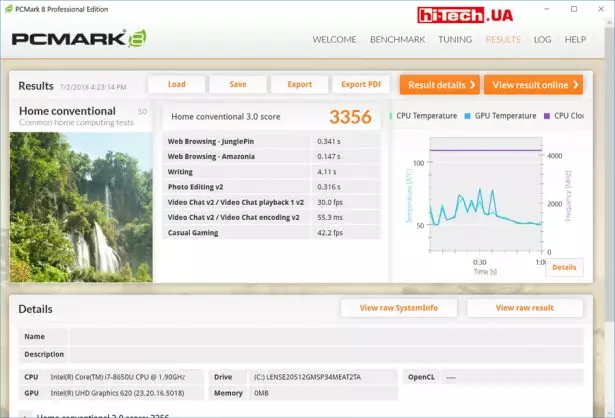Viewport: 615px width, 418px height.
Task: Click the app icon in the title bar
Action: [9, 9]
